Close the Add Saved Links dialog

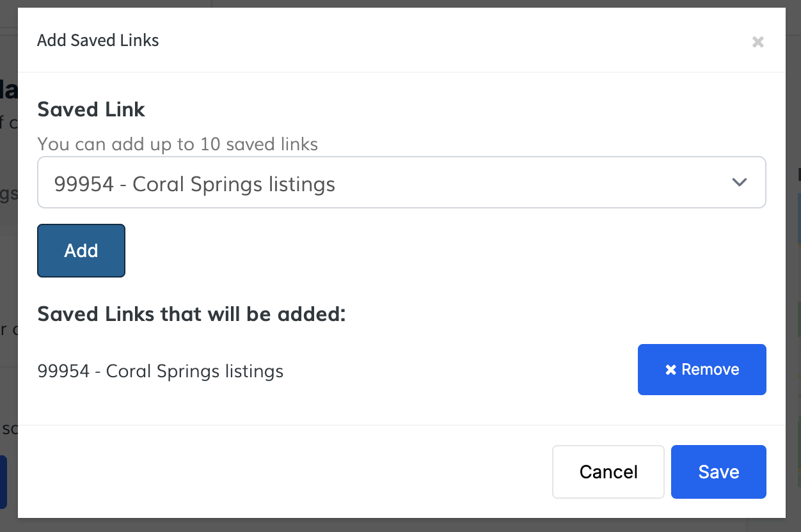[x=757, y=42]
